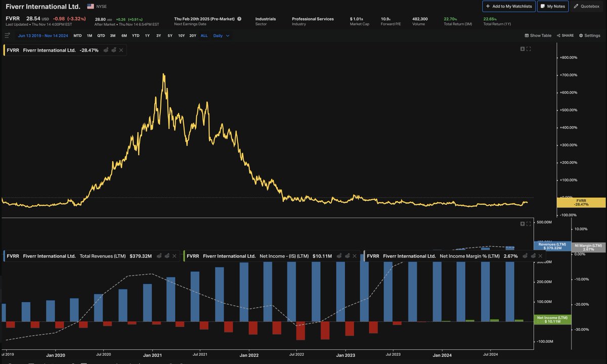Select the 3Y time range
The width and height of the screenshot is (607, 364).
pyautogui.click(x=158, y=35)
